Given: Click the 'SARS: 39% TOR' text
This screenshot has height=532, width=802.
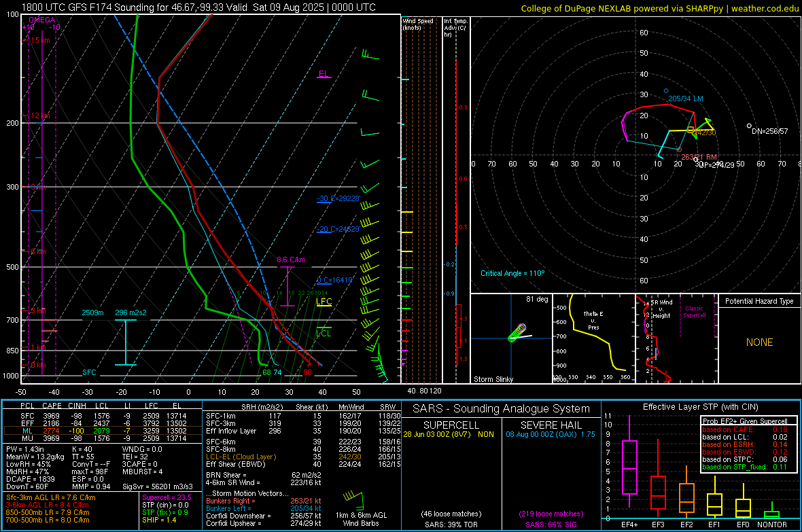Looking at the screenshot, I should [451, 525].
